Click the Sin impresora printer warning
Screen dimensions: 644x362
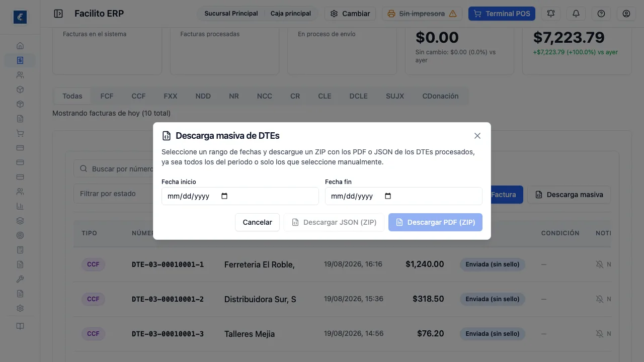pyautogui.click(x=422, y=14)
